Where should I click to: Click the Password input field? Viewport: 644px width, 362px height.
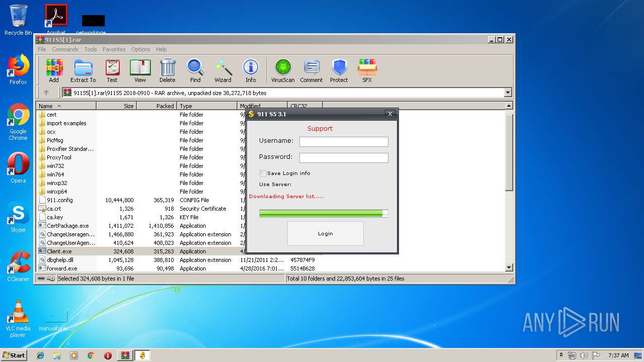pyautogui.click(x=344, y=158)
